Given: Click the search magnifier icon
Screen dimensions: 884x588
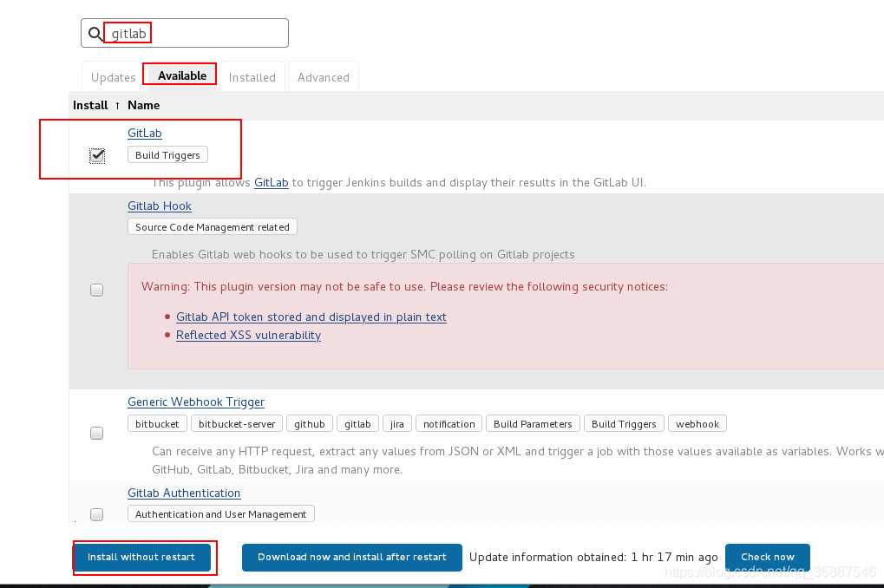Looking at the screenshot, I should [x=95, y=34].
